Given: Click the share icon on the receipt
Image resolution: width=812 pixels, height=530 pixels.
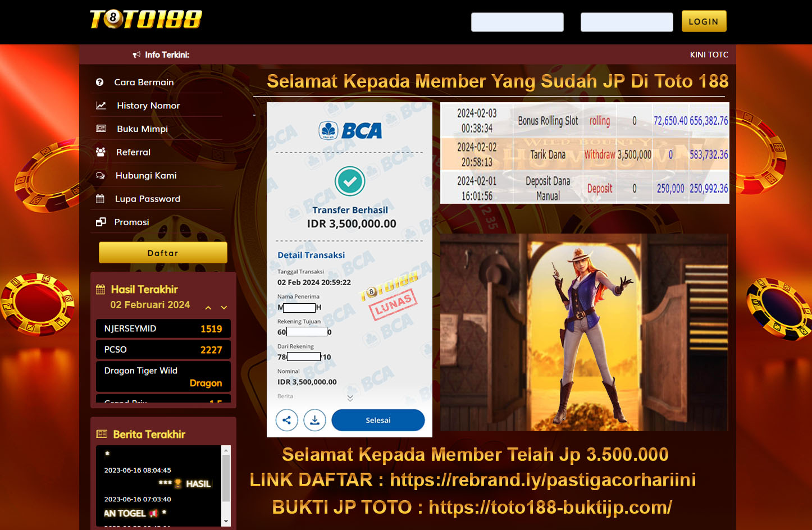Looking at the screenshot, I should pos(287,420).
